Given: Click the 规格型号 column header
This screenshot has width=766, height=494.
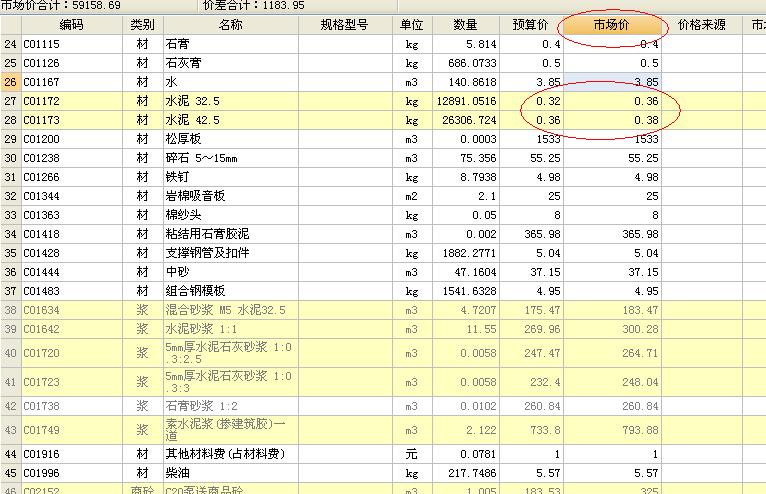Looking at the screenshot, I should [x=345, y=24].
